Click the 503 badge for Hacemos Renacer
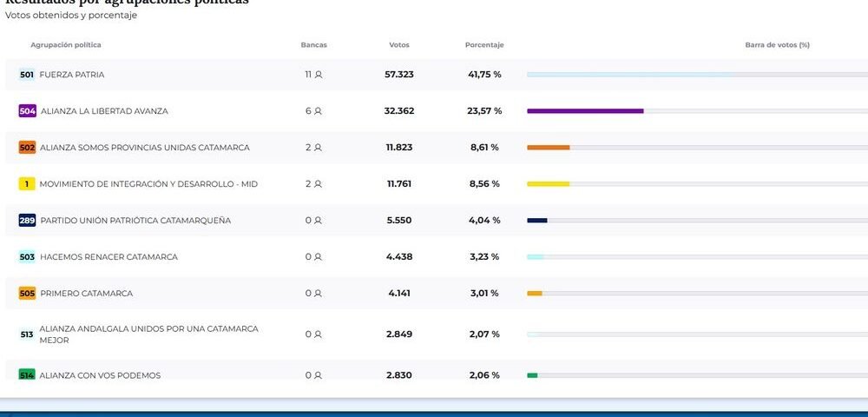This screenshot has height=417, width=868. [x=27, y=257]
